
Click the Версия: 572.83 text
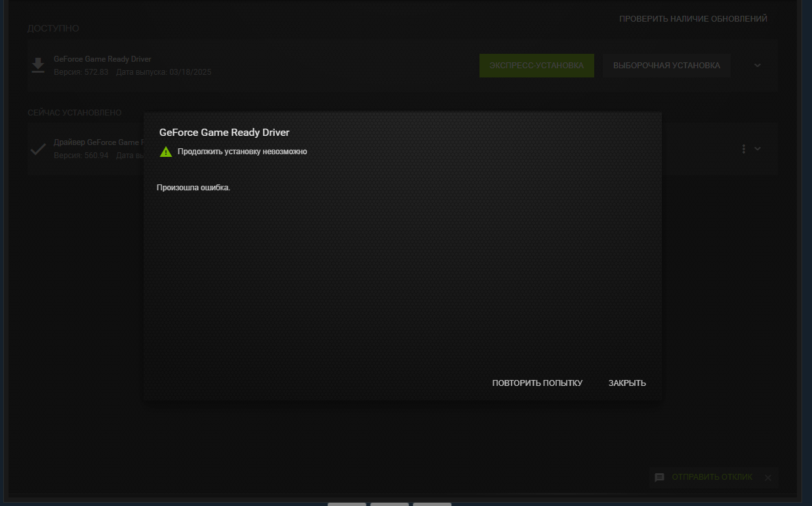pos(81,72)
